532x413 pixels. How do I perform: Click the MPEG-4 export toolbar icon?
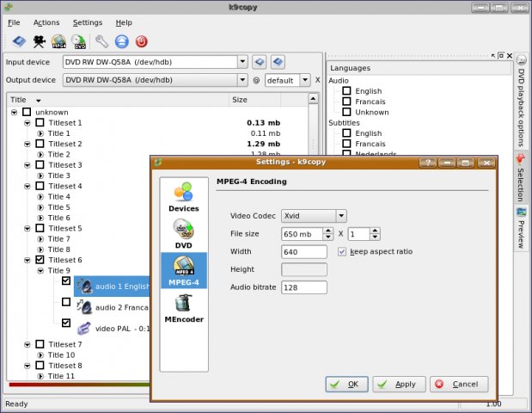point(59,40)
